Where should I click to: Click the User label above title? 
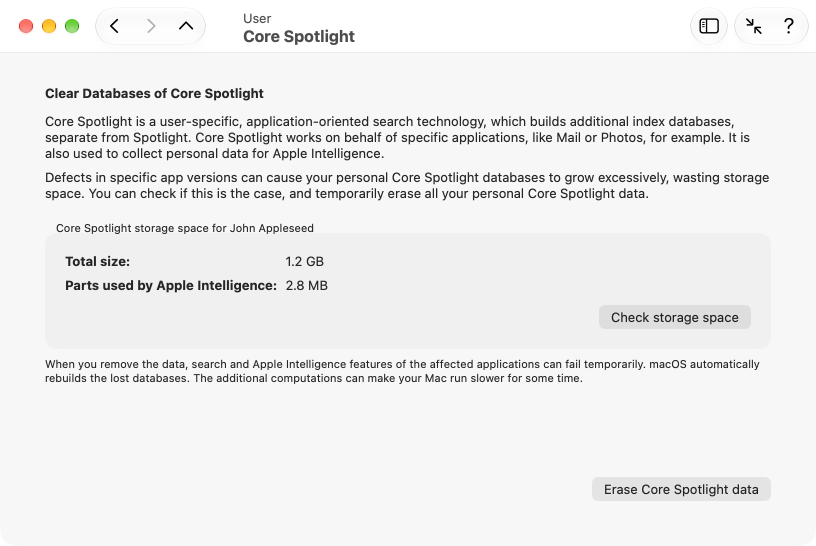coord(257,19)
